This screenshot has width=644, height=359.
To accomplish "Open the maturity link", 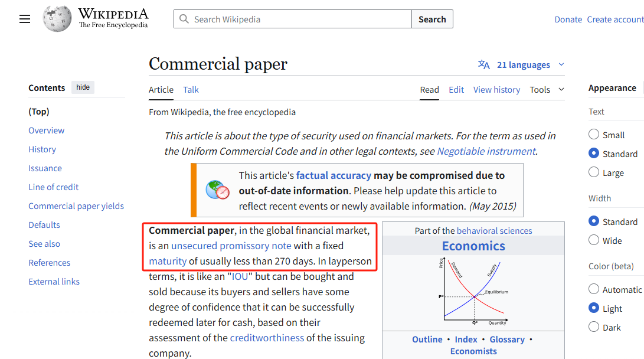I will tap(168, 261).
